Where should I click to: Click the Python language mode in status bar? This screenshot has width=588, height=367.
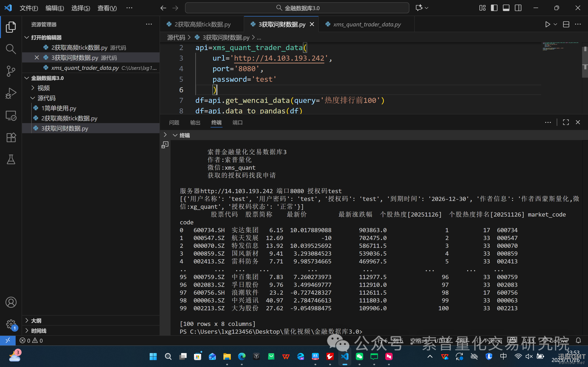tap(493, 341)
